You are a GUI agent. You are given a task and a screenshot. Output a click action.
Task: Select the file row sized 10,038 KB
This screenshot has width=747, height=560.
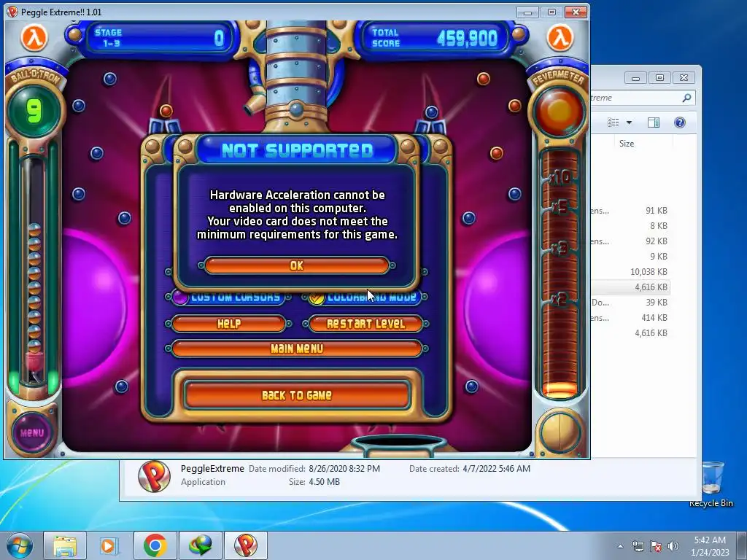630,271
